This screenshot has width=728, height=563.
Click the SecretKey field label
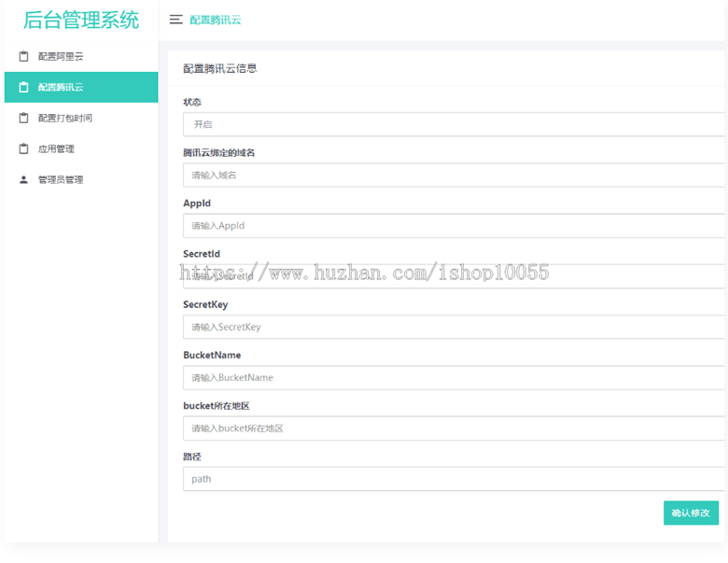[x=205, y=304]
